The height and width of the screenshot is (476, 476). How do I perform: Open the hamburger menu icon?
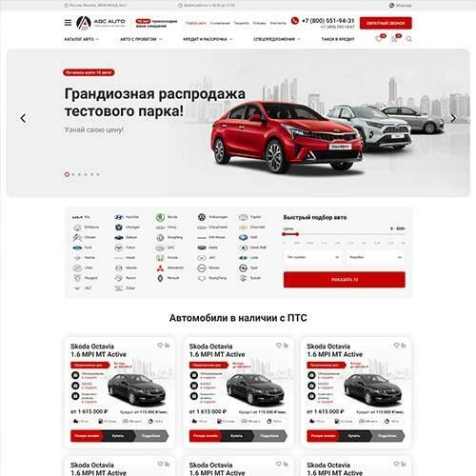(x=68, y=23)
